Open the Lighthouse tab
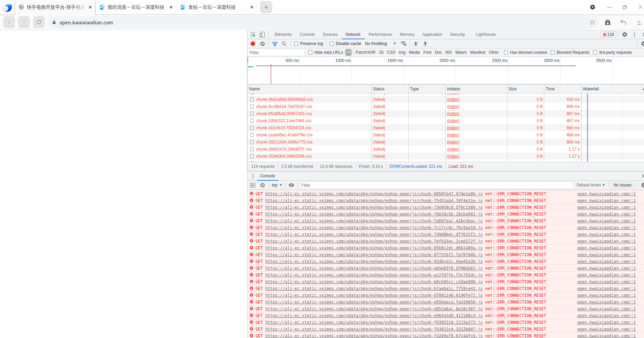644x338 pixels. [485, 35]
